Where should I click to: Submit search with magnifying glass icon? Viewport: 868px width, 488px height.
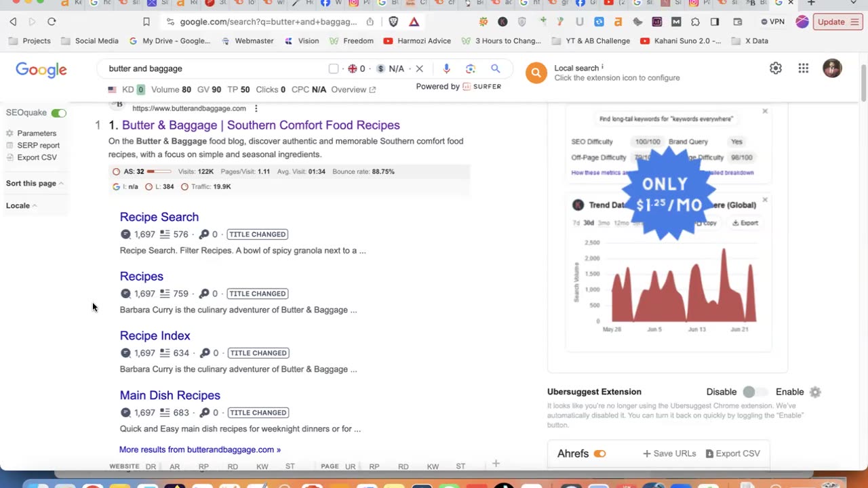pyautogui.click(x=496, y=68)
